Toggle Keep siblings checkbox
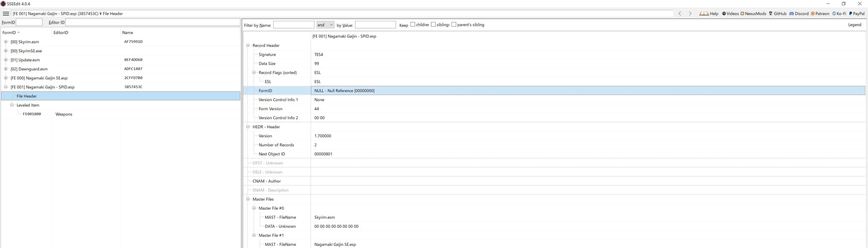The image size is (868, 248). point(433,25)
